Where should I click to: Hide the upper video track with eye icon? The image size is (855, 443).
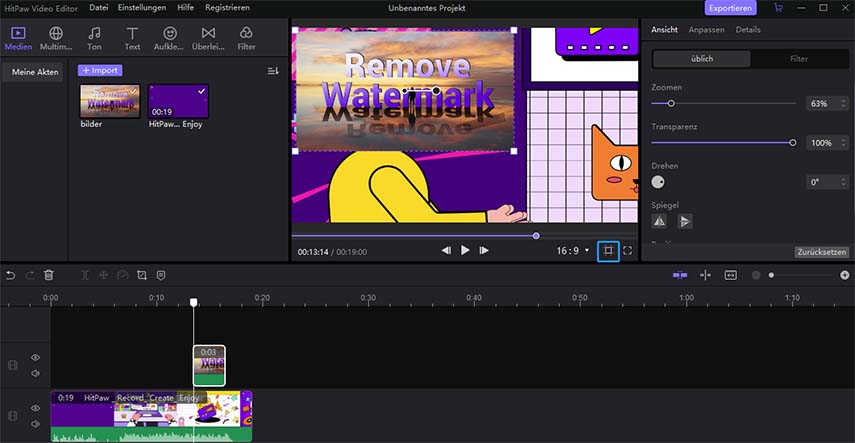coord(35,357)
